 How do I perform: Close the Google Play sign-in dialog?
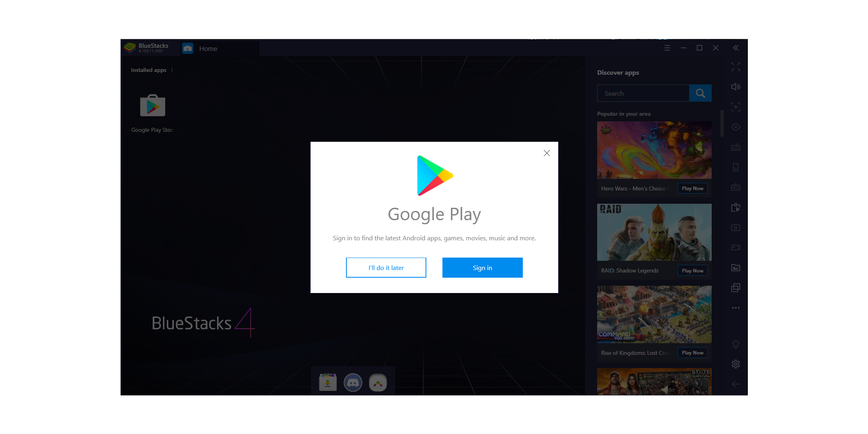(547, 153)
